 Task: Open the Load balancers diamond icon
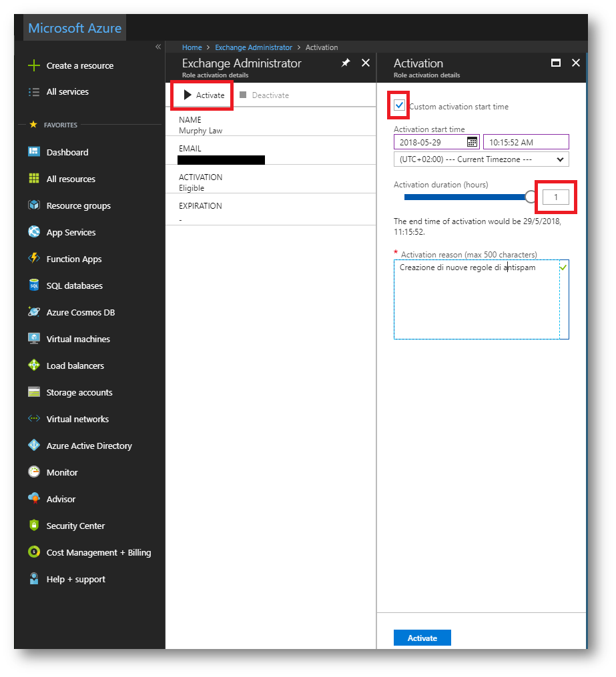coord(34,366)
